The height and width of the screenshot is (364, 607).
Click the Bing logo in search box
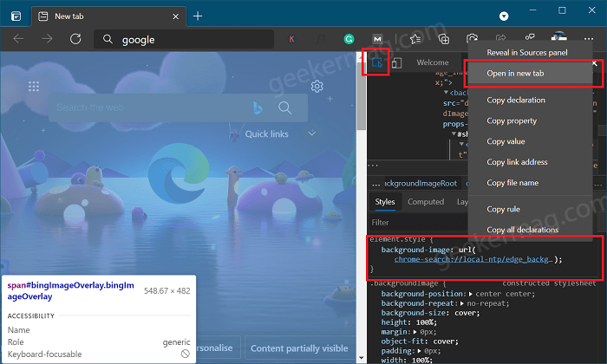[258, 107]
